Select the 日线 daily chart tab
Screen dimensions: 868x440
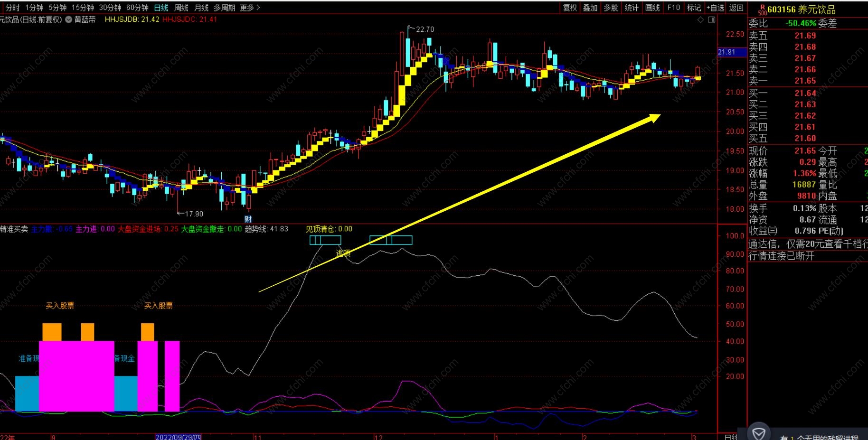click(x=161, y=8)
